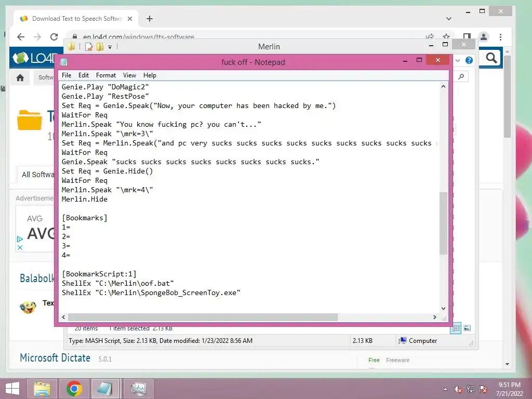Open File Explorer from taskbar

42,389
